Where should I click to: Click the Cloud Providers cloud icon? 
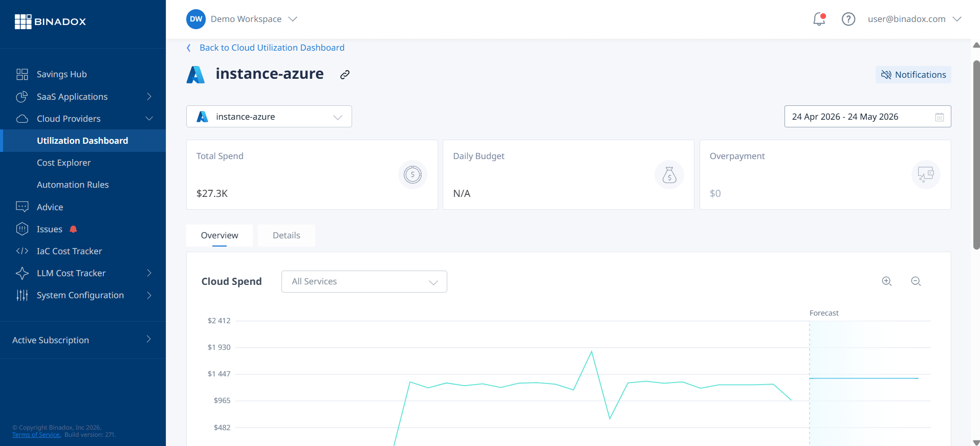[22, 119]
